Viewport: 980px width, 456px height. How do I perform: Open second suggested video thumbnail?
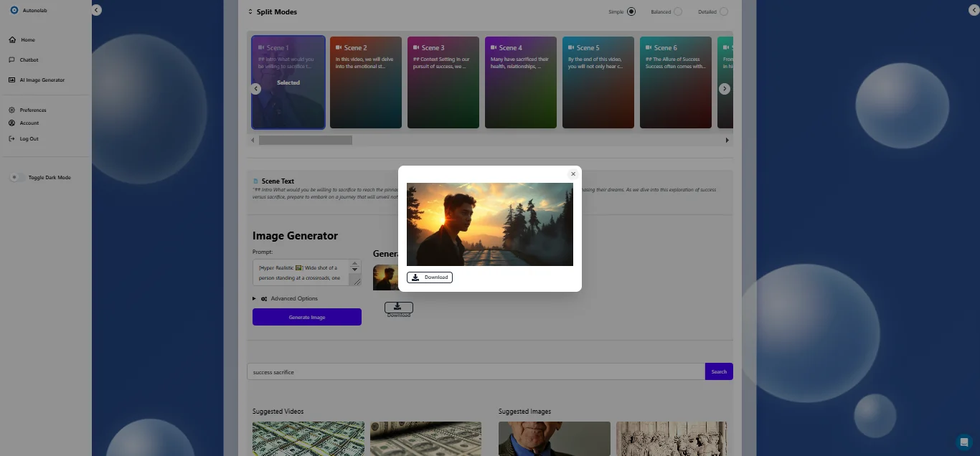425,439
